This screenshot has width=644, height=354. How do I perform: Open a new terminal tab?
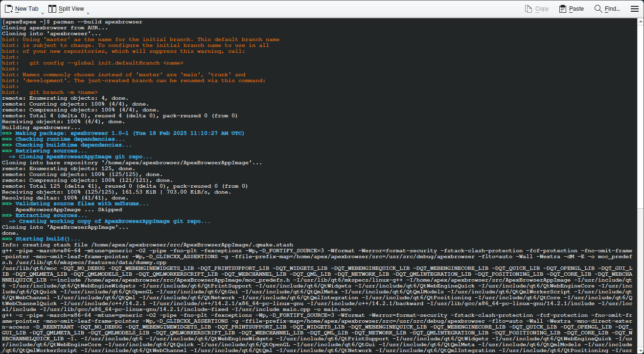(x=22, y=9)
